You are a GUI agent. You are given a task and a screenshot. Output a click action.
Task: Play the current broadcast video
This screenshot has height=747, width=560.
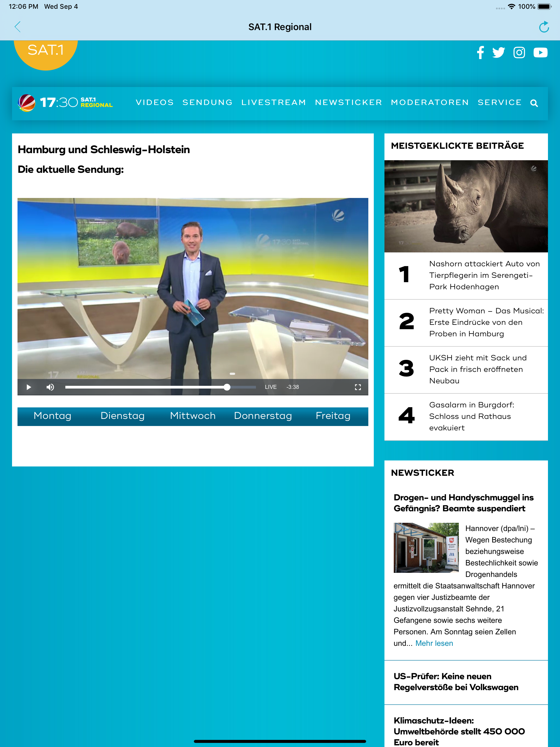click(x=29, y=387)
